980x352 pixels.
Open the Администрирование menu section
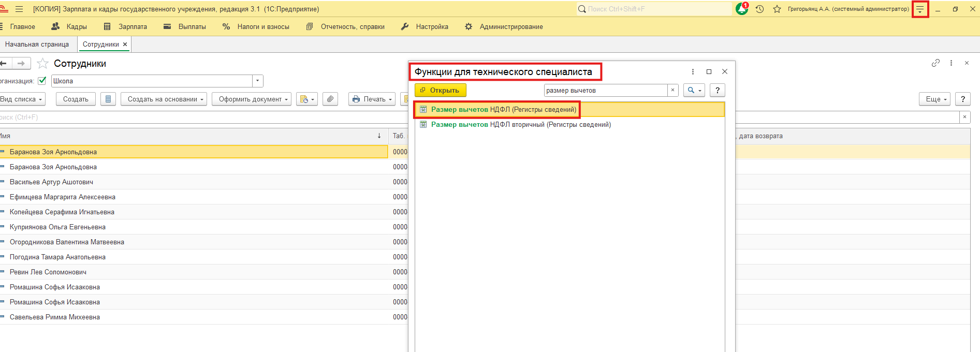(504, 26)
